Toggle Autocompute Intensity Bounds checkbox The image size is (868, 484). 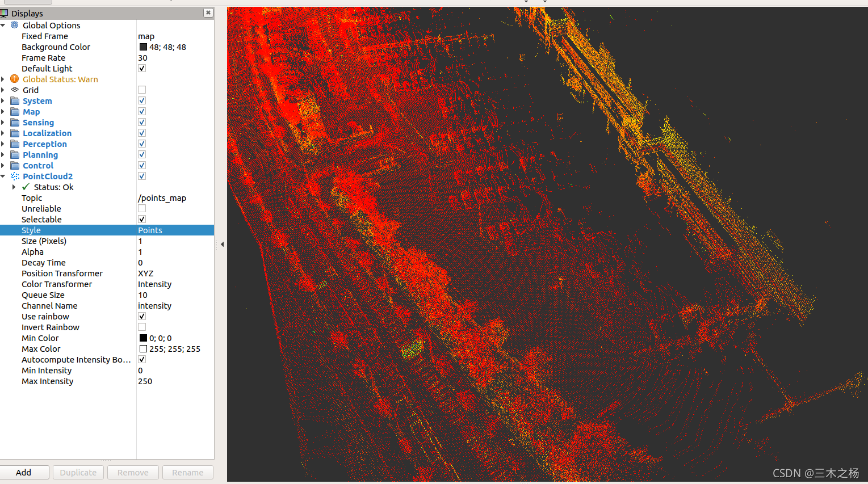(x=142, y=359)
